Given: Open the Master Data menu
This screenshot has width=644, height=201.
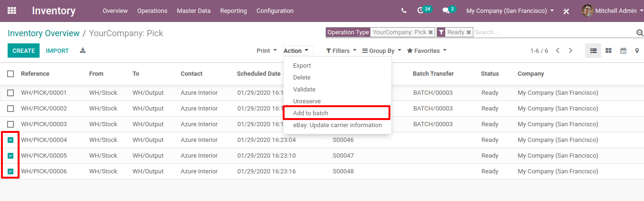Looking at the screenshot, I should (194, 10).
